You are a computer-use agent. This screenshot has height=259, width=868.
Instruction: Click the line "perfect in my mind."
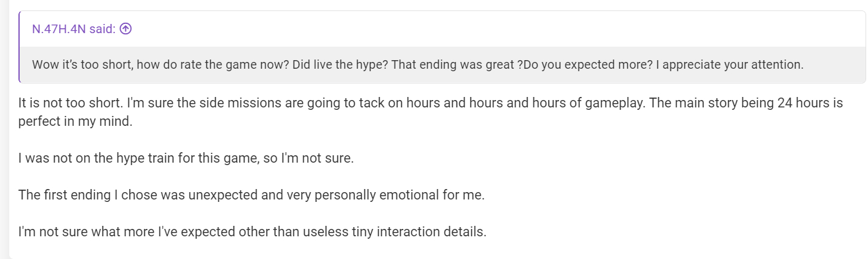click(75, 122)
